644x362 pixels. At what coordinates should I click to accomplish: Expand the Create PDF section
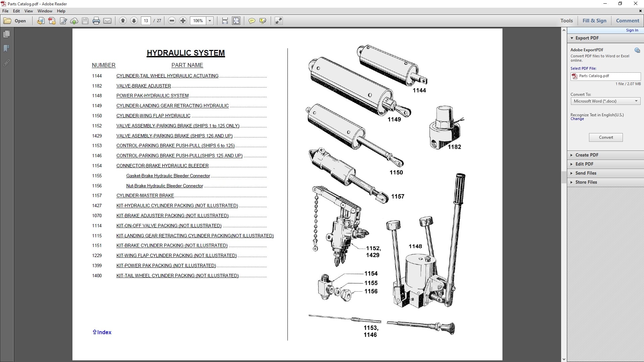[587, 155]
